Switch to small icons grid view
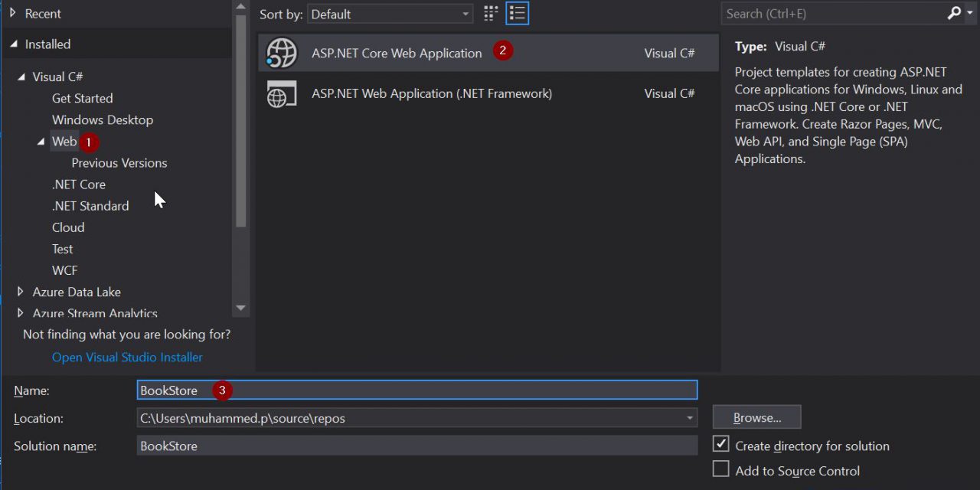Screen dimensions: 980x490 coord(491,14)
